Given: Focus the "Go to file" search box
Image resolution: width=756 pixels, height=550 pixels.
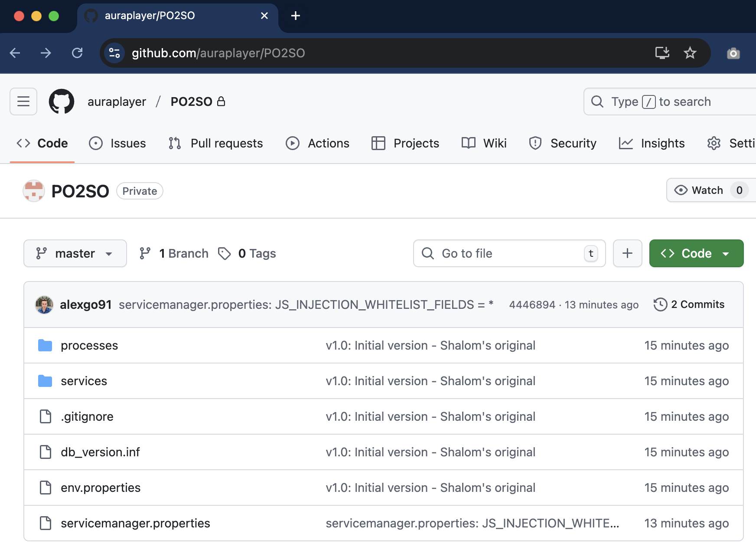Looking at the screenshot, I should [x=509, y=253].
